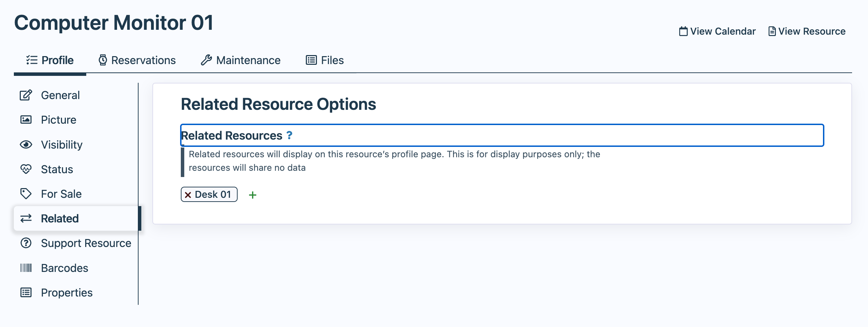The height and width of the screenshot is (327, 868).
Task: Click the Visibility eye icon
Action: 26,145
